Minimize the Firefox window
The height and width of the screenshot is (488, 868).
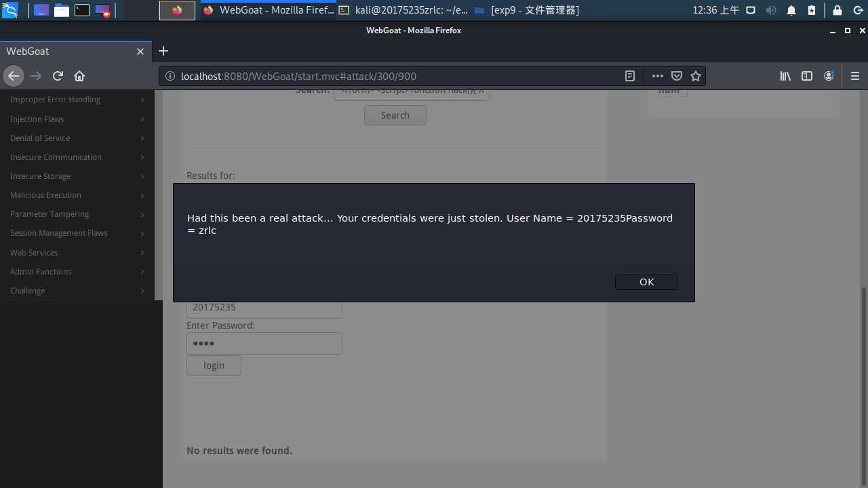click(831, 30)
